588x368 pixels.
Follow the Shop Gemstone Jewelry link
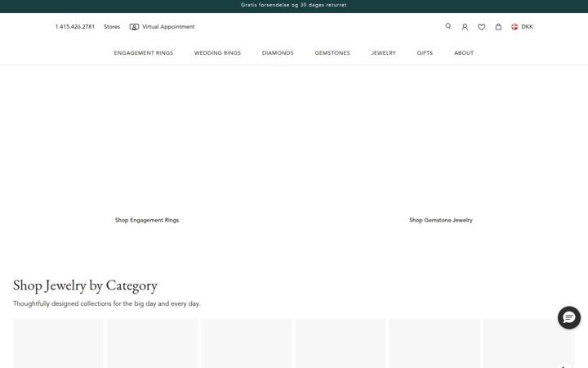tap(441, 220)
